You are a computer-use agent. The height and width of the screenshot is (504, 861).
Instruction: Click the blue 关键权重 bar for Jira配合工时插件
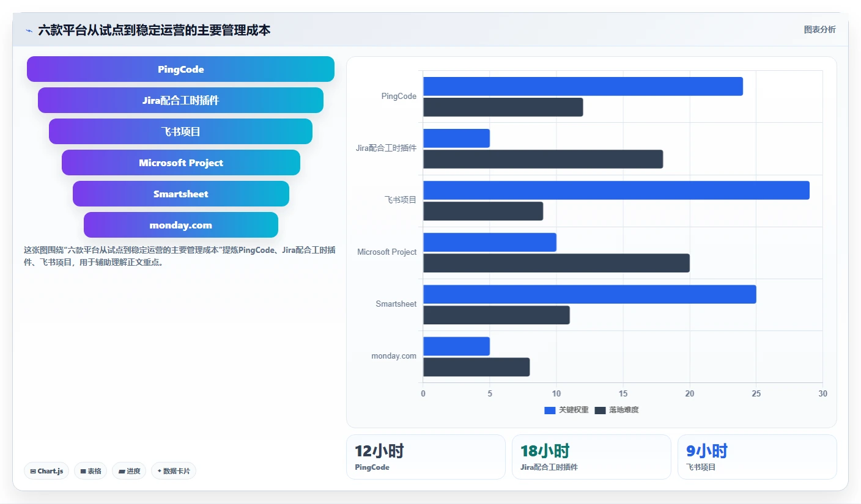click(456, 138)
